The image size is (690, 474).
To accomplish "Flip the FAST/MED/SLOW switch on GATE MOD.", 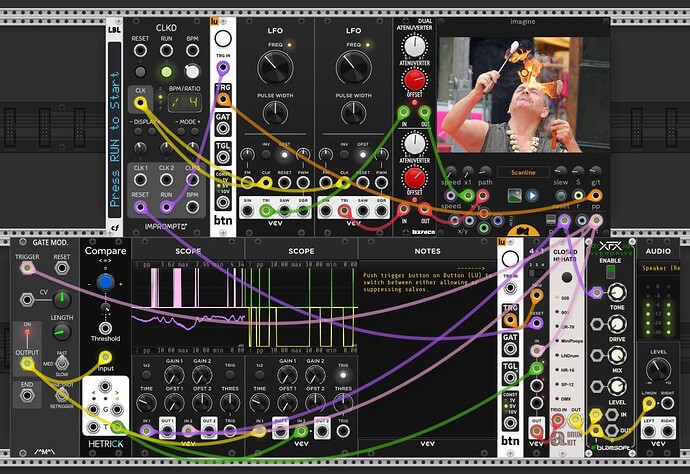I will tap(62, 363).
